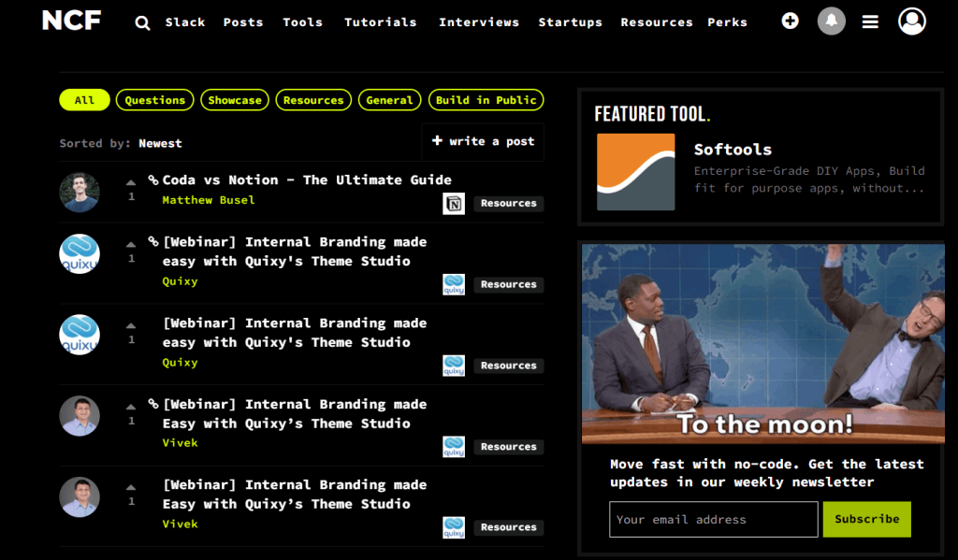Open Vivek's webinar post title without chain icon
The height and width of the screenshot is (560, 958).
tap(295, 494)
